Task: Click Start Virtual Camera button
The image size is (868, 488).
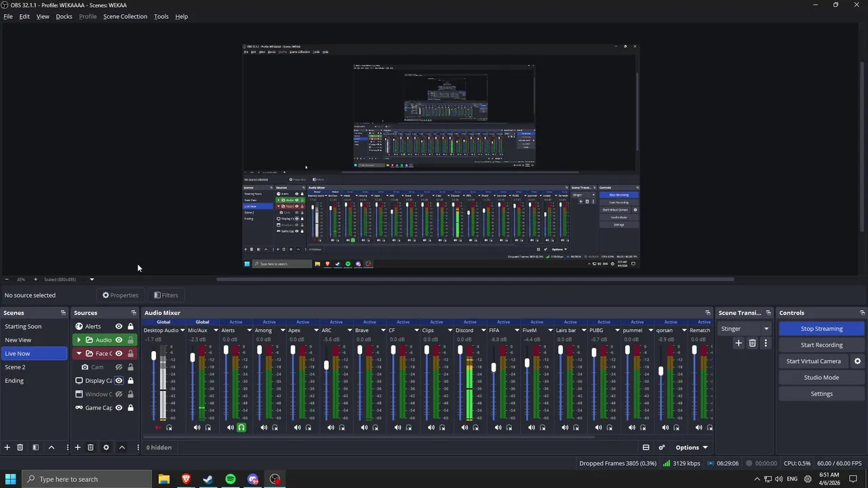Action: click(x=813, y=361)
